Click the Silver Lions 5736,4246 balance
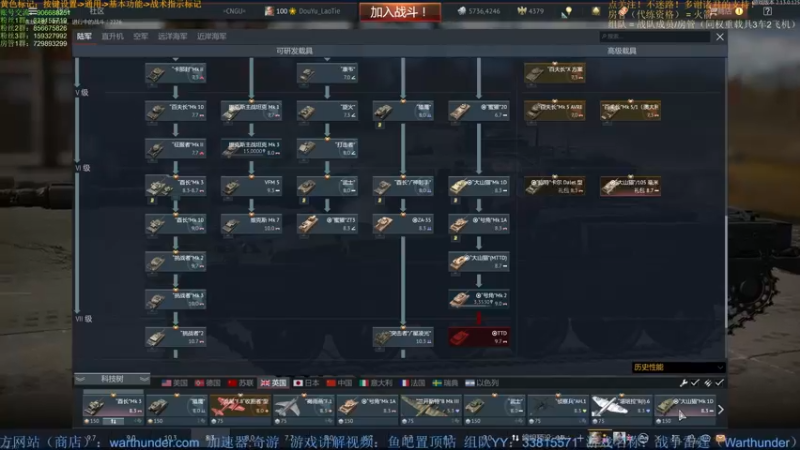The image size is (800, 450). [479, 11]
